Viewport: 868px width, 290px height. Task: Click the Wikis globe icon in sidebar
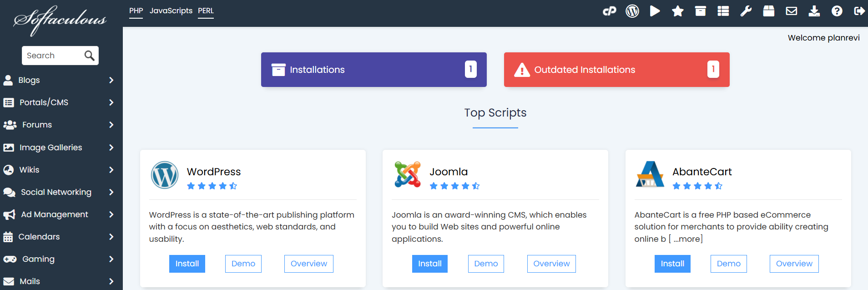click(x=9, y=170)
